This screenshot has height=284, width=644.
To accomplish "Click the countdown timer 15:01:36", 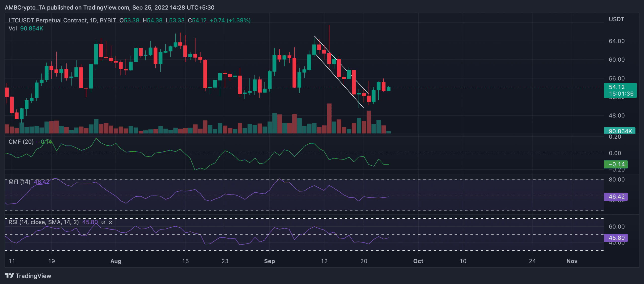I will [x=621, y=94].
